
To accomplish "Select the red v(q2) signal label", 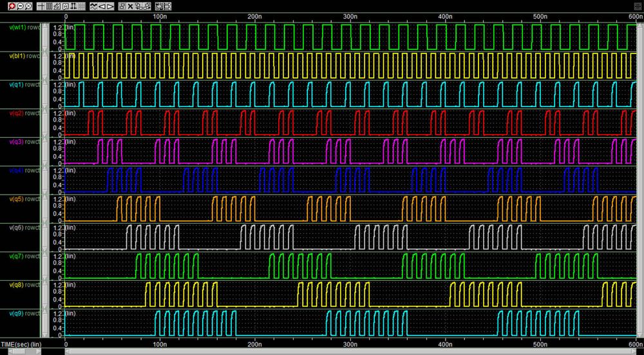I will coord(17,113).
